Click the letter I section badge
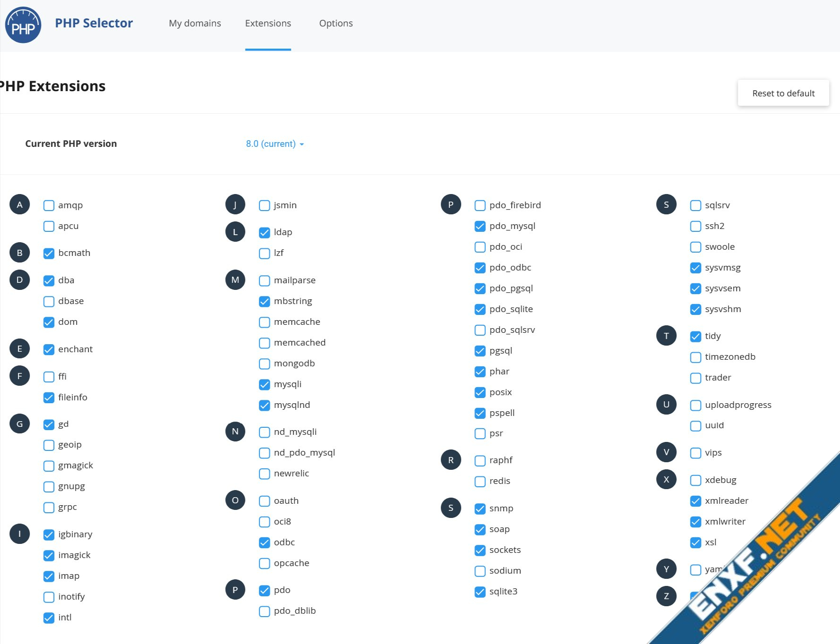Screen dimensions: 840x644 click(19, 534)
